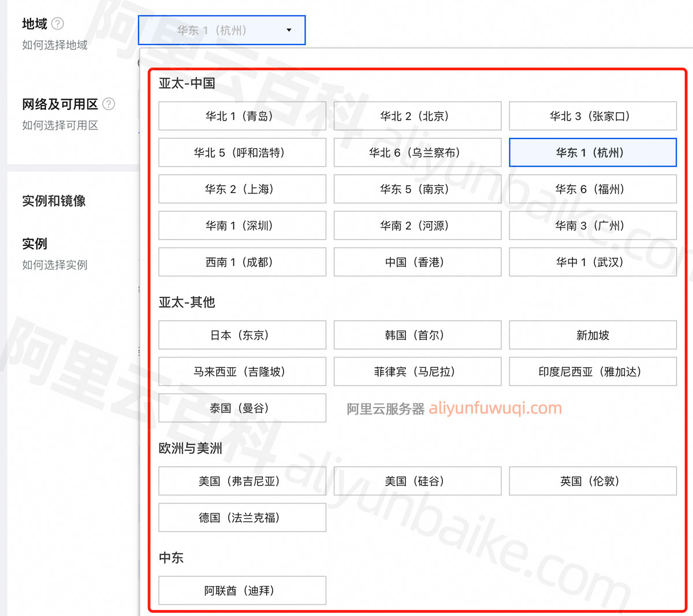
Task: Open the 华东 1（杭州）region dropdown
Action: (222, 30)
